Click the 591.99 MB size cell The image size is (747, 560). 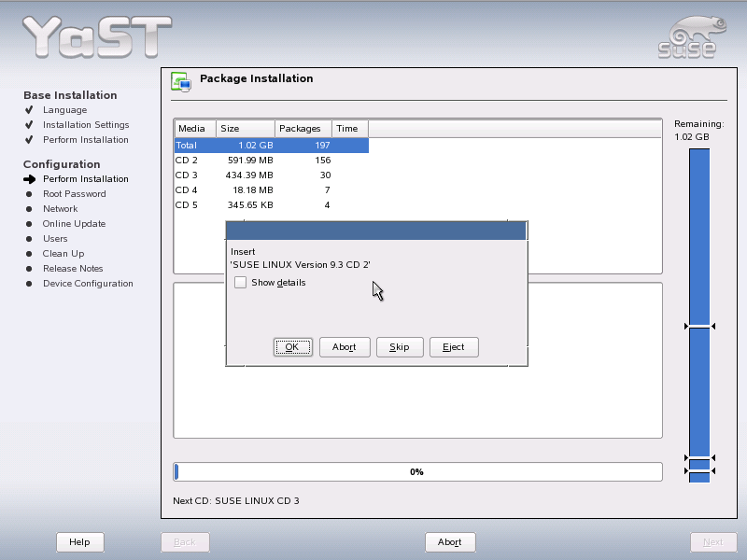pyautogui.click(x=250, y=160)
